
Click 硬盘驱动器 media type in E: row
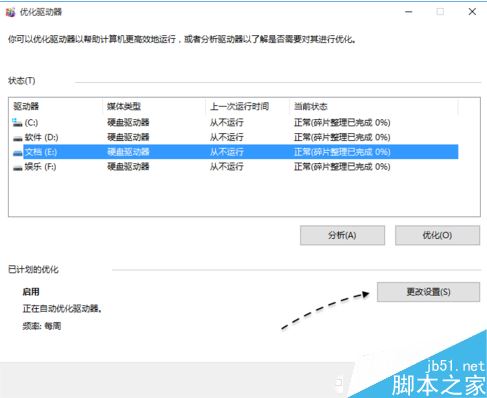tap(128, 152)
